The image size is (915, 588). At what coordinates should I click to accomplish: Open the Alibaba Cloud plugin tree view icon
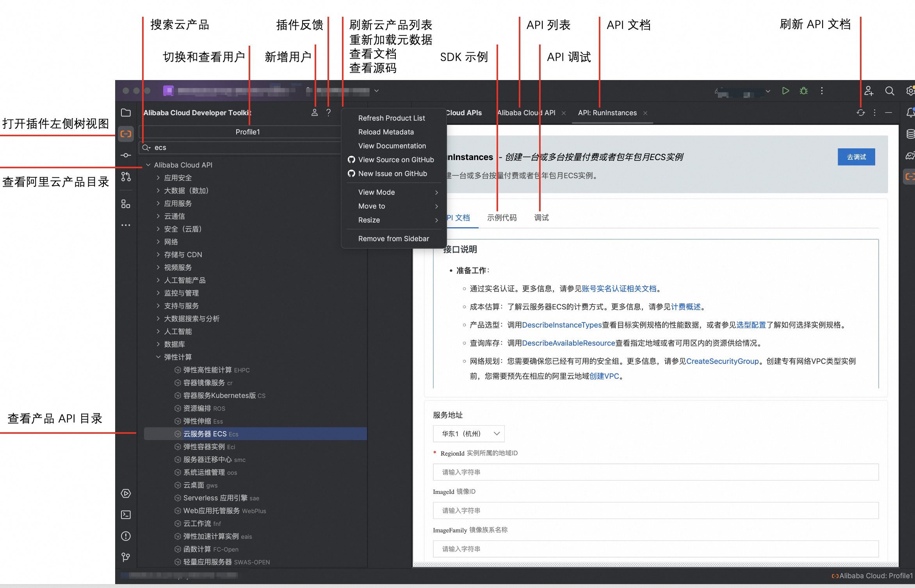click(x=126, y=134)
